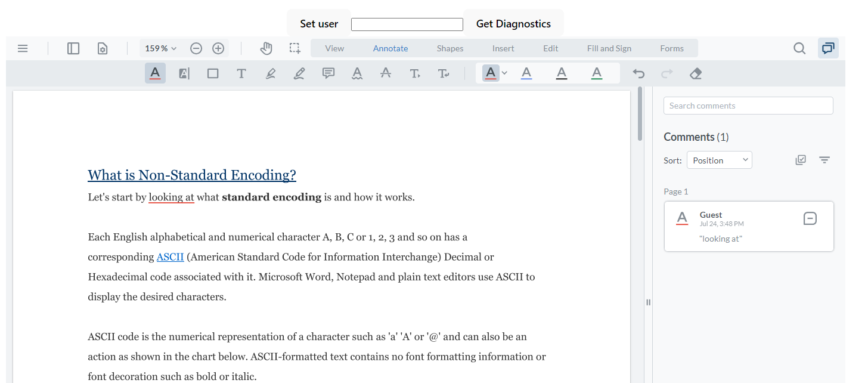Select the strikethrough annotation tool
This screenshot has width=868, height=383.
[386, 73]
